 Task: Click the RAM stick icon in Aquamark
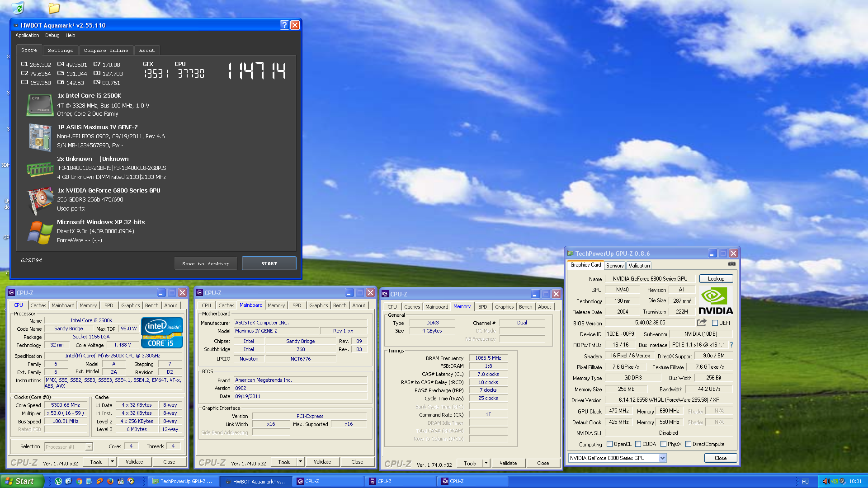(x=40, y=169)
